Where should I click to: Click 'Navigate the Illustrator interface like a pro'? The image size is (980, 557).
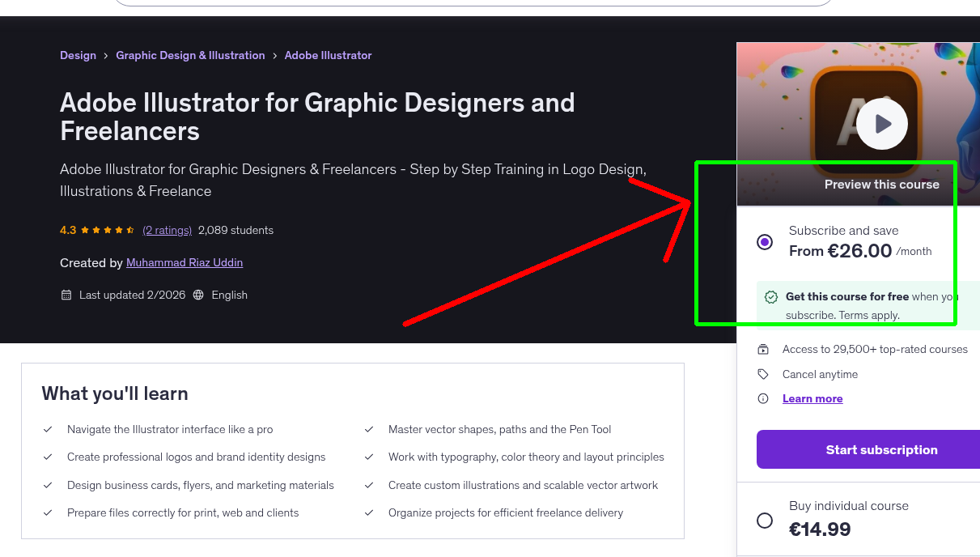coord(170,429)
